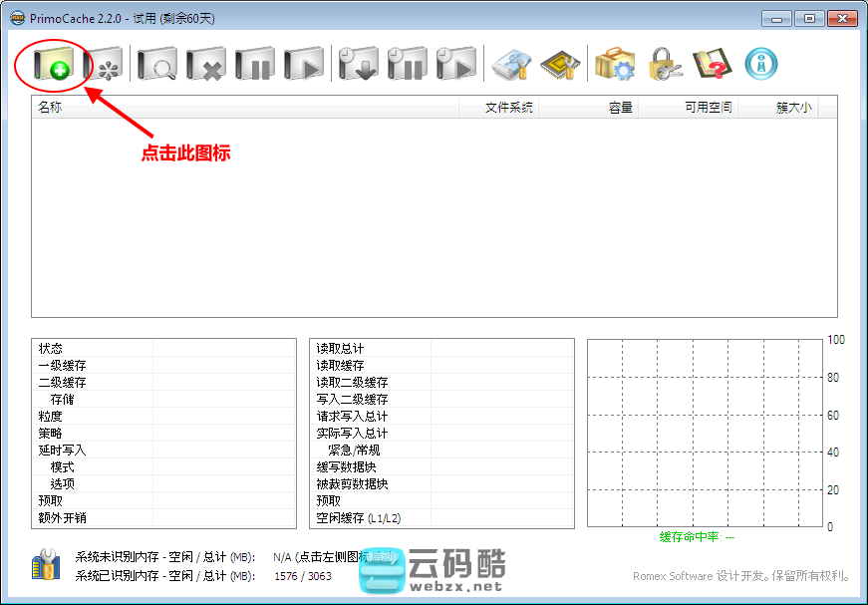The height and width of the screenshot is (605, 868).
Task: Open the blue drive with wrench tool icon
Action: click(x=512, y=65)
